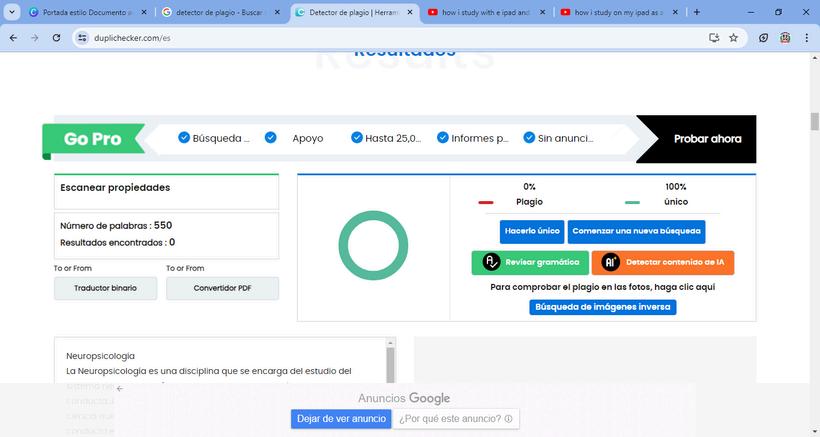Screen dimensions: 820x437
Task: Click the green uniqueness ring chart
Action: pos(373,245)
